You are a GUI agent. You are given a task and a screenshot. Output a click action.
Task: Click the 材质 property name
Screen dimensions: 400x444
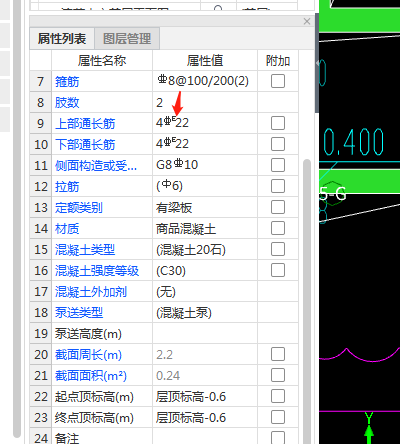[67, 228]
